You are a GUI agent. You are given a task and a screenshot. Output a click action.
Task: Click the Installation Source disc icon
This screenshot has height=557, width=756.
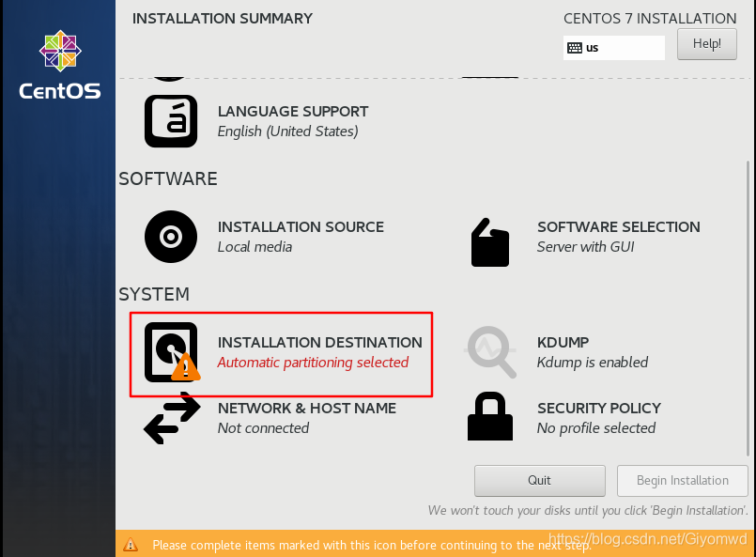[x=171, y=237]
